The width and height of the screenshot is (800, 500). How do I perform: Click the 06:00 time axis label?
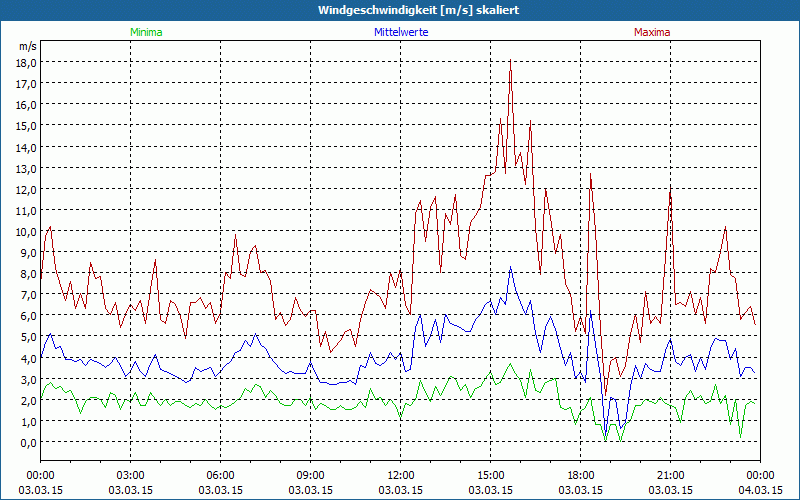point(220,474)
